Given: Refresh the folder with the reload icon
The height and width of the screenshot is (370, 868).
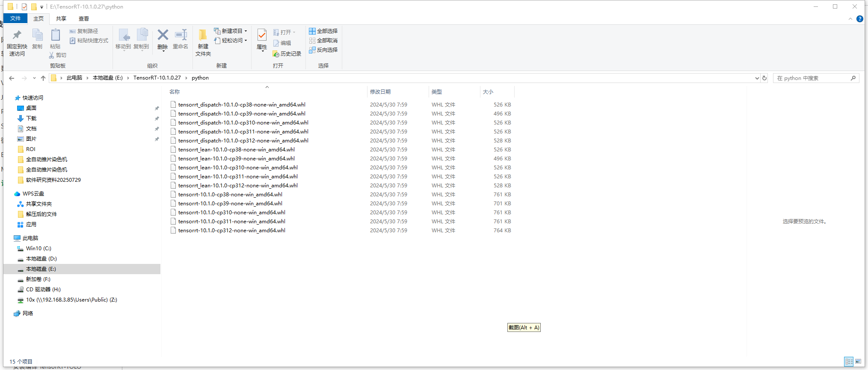Looking at the screenshot, I should click(764, 78).
